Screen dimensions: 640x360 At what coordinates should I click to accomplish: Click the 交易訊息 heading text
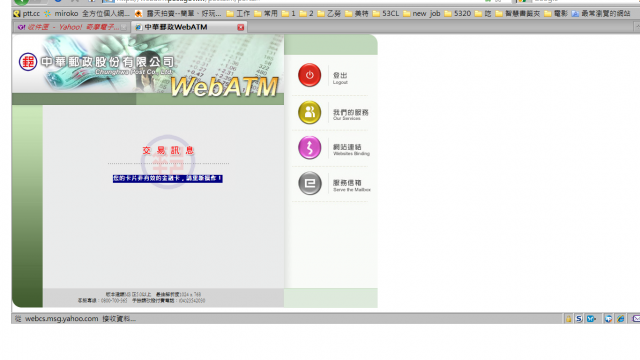(168, 151)
